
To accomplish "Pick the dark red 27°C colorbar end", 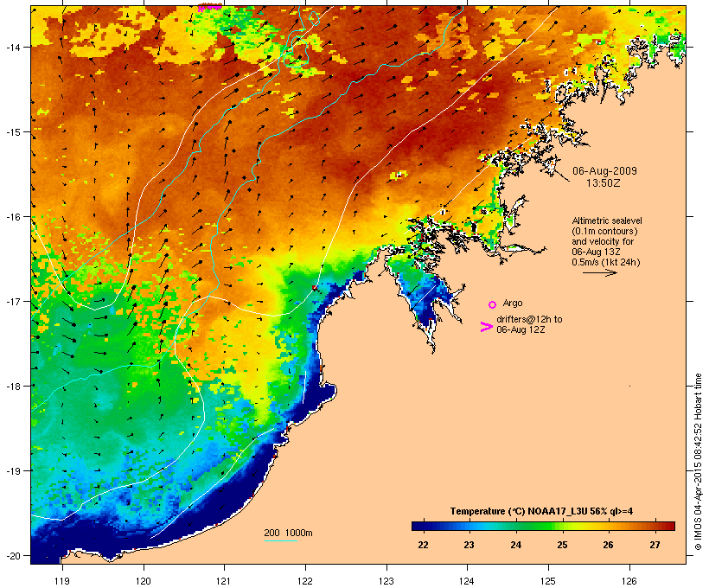I will point(668,526).
